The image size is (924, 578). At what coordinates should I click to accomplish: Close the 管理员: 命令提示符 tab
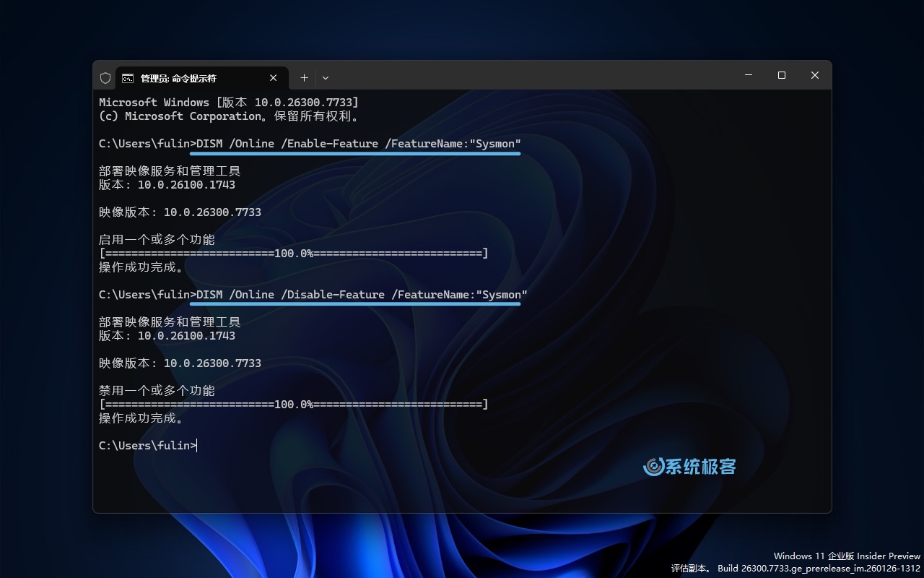click(x=274, y=77)
